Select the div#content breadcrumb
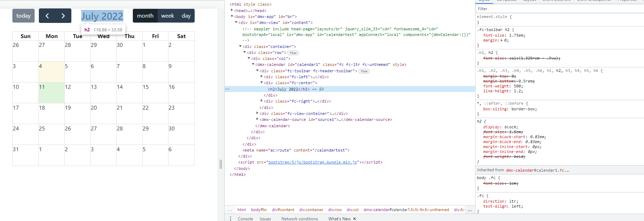 [283, 210]
